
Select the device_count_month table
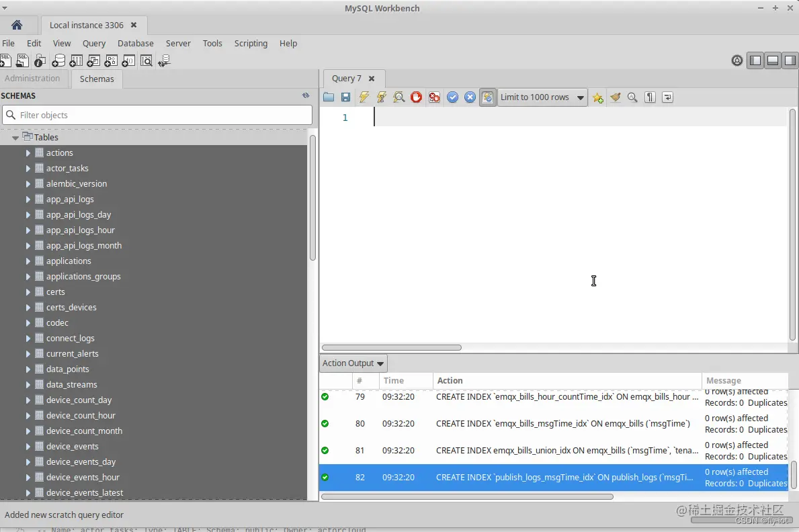click(84, 431)
